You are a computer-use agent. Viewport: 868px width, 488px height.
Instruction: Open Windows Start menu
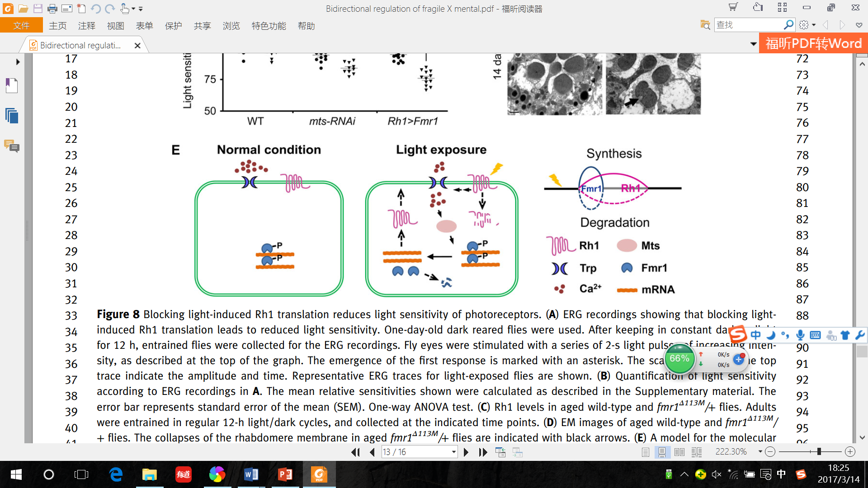coord(16,474)
